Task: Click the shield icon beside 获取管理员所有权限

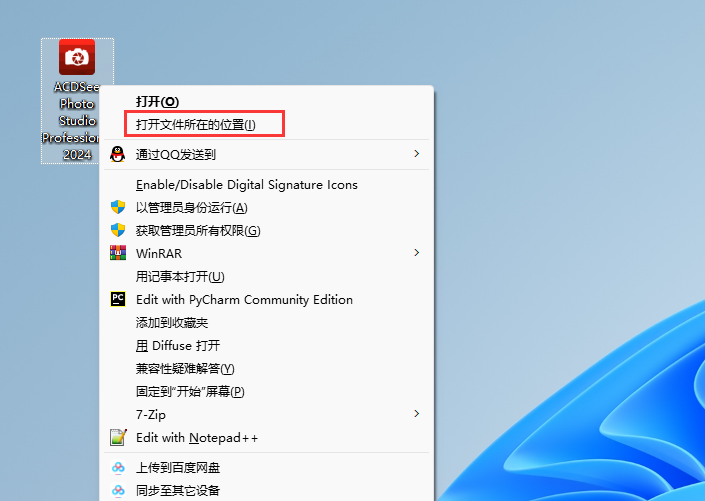Action: tap(118, 230)
